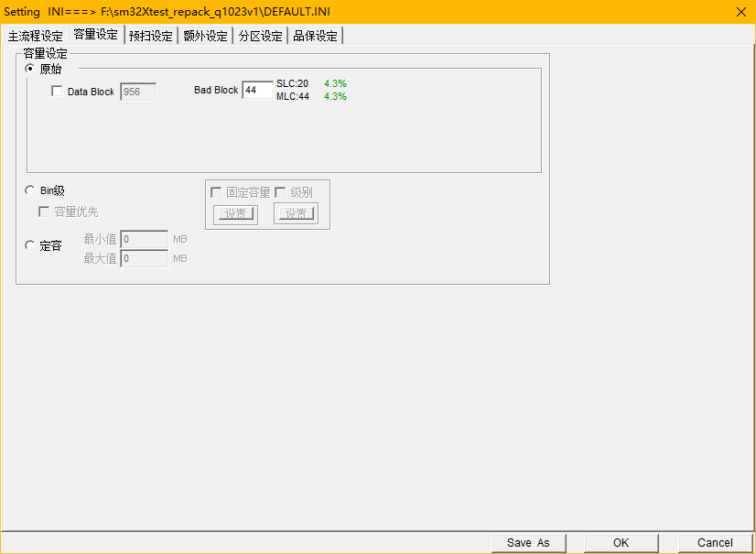756x554 pixels.
Task: Click the 设置 button under 固定容量
Action: click(236, 213)
